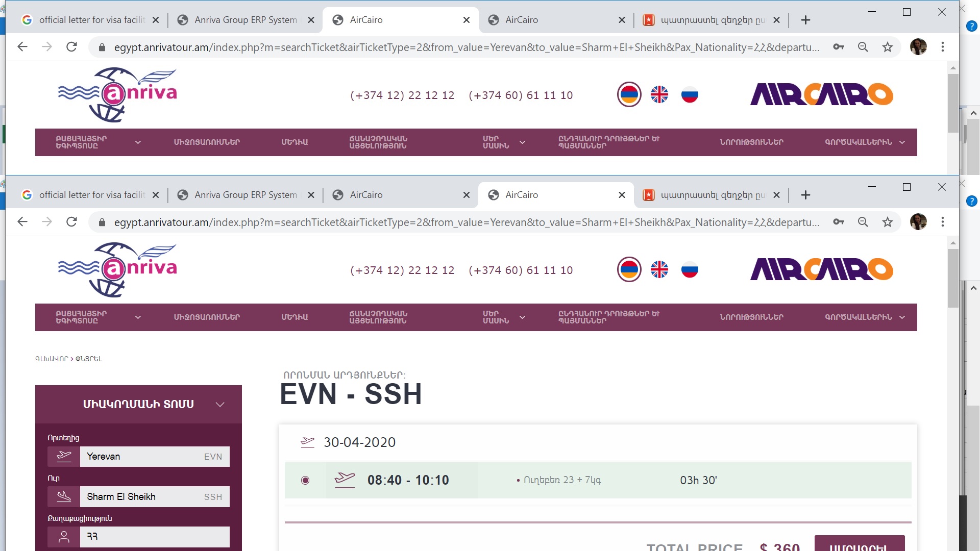Click phone number (+374 60) 61 11 10 front window
This screenshot has height=551, width=980.
click(521, 270)
